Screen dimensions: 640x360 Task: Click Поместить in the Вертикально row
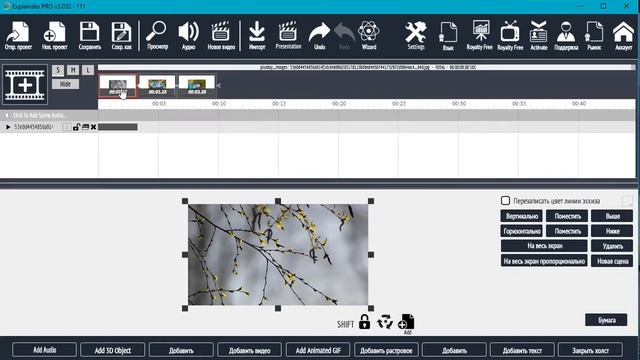coord(567,216)
